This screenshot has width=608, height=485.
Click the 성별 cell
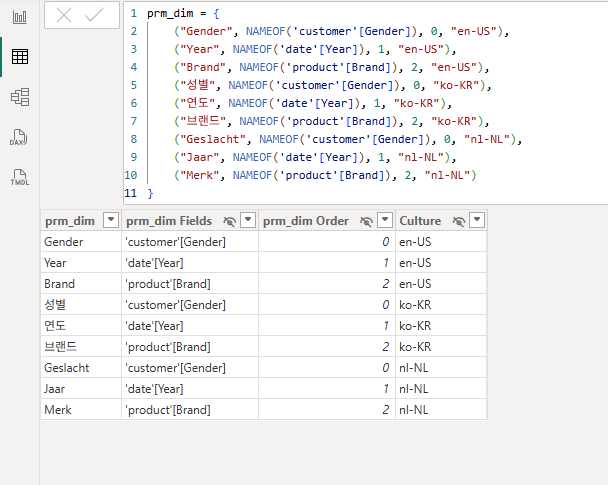coord(81,305)
